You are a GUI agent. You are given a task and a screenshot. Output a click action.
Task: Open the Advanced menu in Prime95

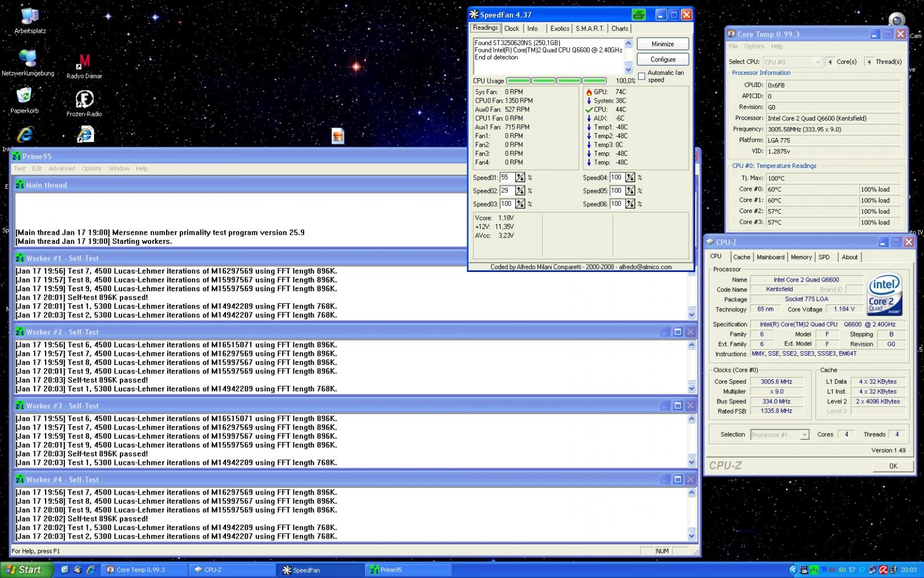[62, 168]
